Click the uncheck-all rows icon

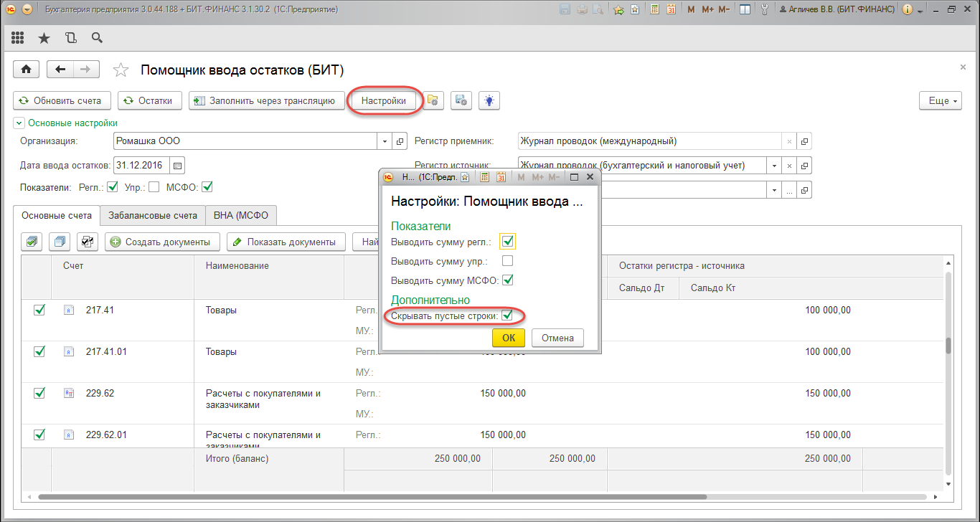(60, 242)
